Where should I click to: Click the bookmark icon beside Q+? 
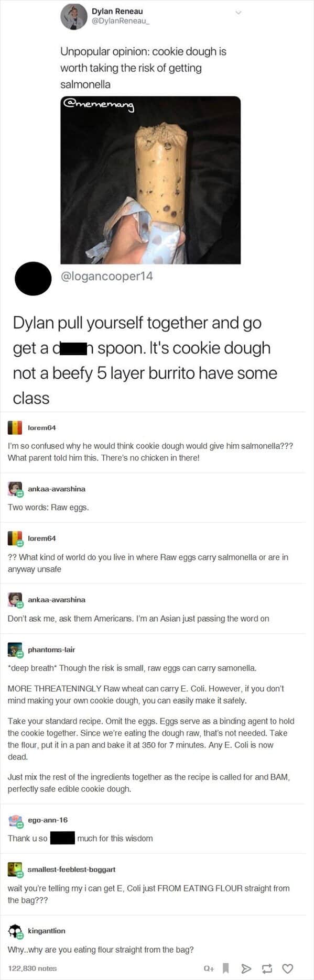pos(226,968)
